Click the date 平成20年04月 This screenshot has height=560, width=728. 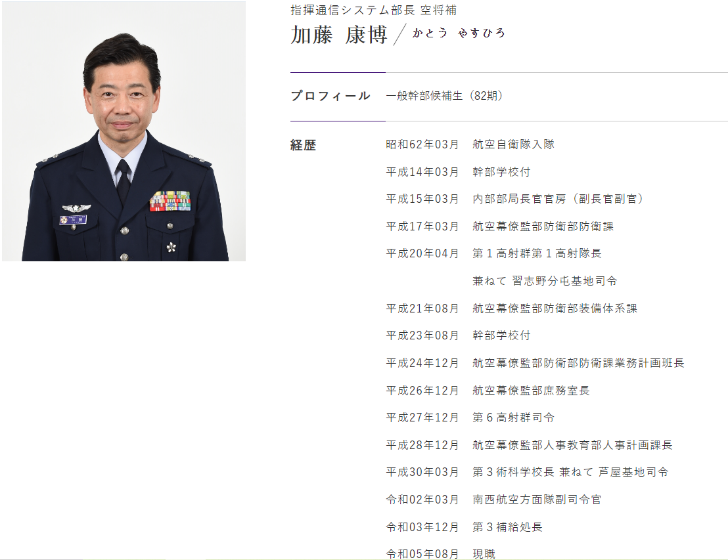(422, 253)
